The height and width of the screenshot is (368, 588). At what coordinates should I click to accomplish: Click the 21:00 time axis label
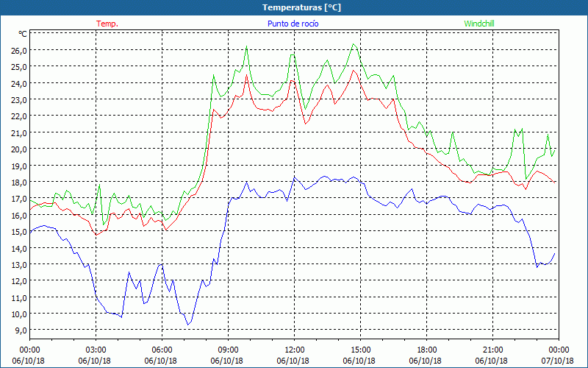pyautogui.click(x=492, y=350)
